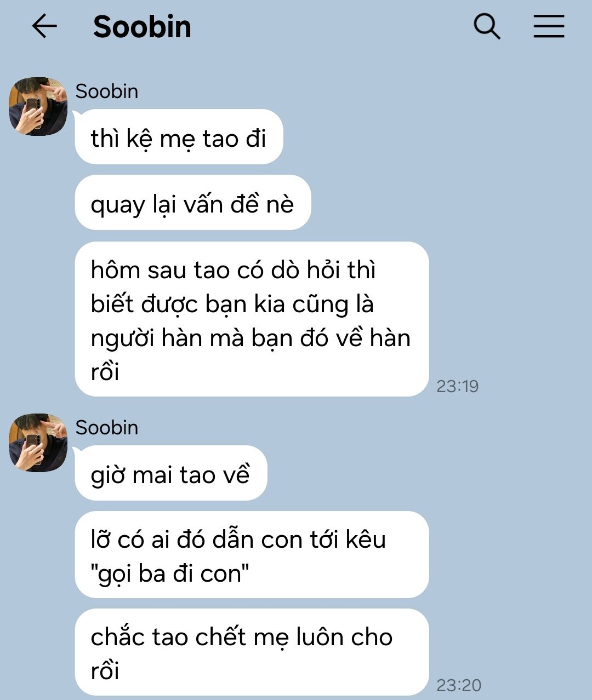Select message 'quay lại vấn đề nè'
Screen dimensions: 592x700
point(192,203)
